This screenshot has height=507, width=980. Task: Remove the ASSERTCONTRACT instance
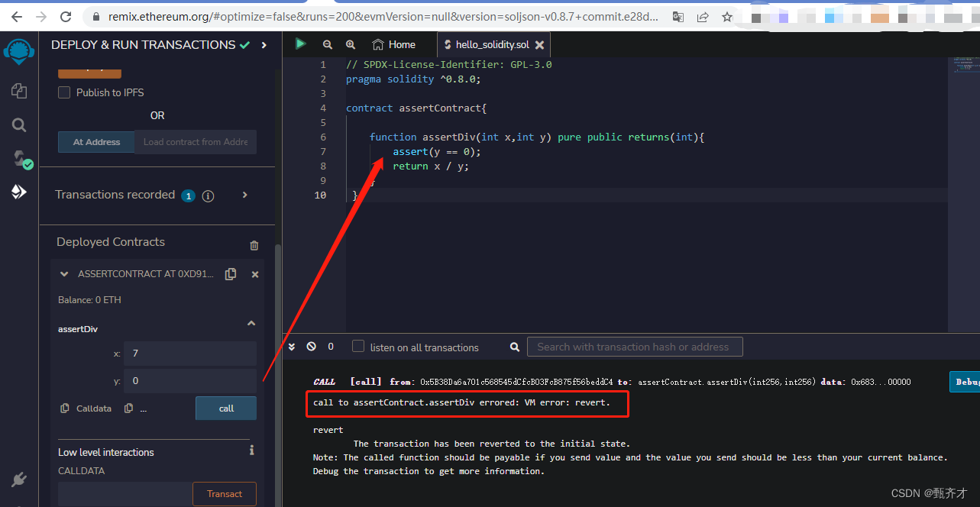click(x=255, y=274)
